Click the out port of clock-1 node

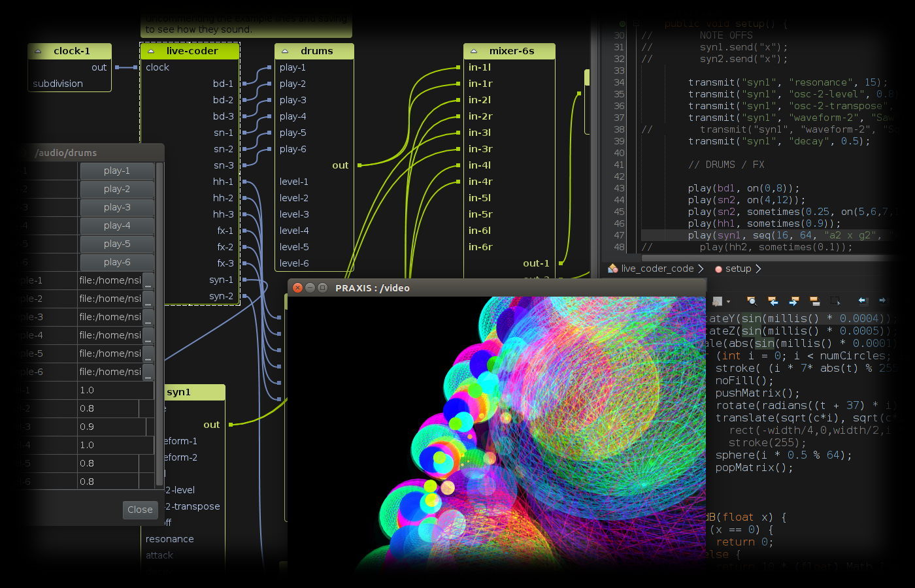point(117,67)
